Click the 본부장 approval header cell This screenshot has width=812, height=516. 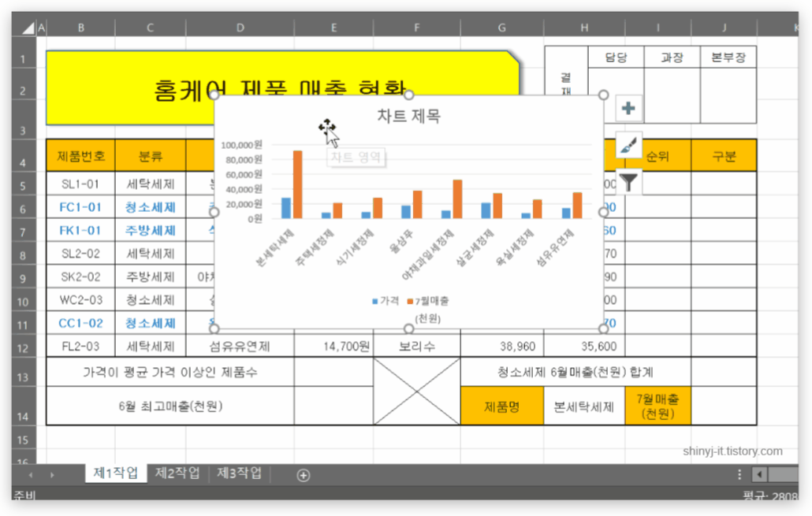pyautogui.click(x=728, y=57)
